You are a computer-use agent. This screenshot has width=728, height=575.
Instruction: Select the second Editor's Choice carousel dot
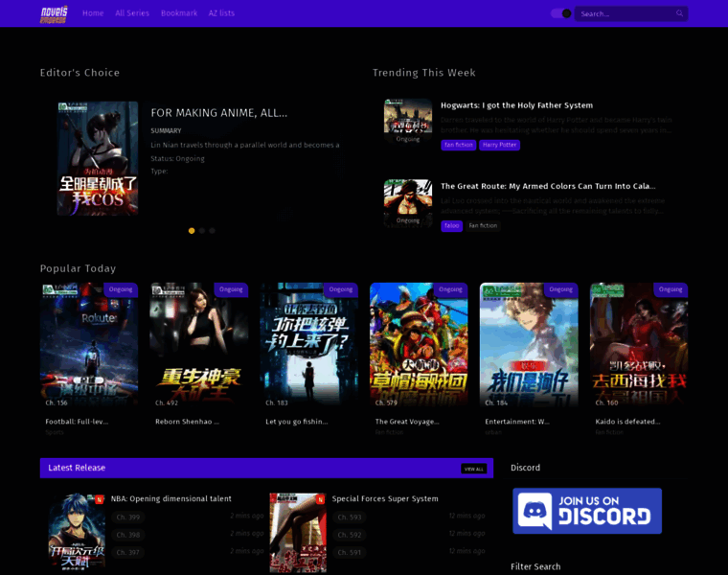click(x=202, y=231)
